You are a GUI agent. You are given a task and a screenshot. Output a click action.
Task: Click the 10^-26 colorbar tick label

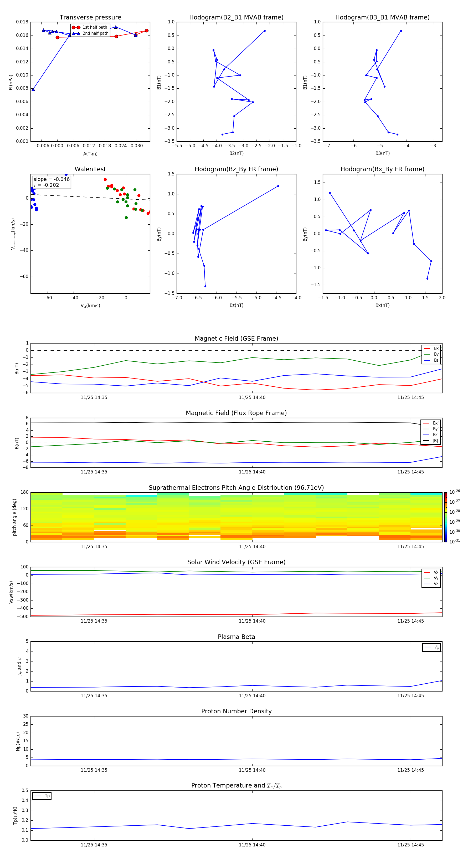[x=455, y=492]
